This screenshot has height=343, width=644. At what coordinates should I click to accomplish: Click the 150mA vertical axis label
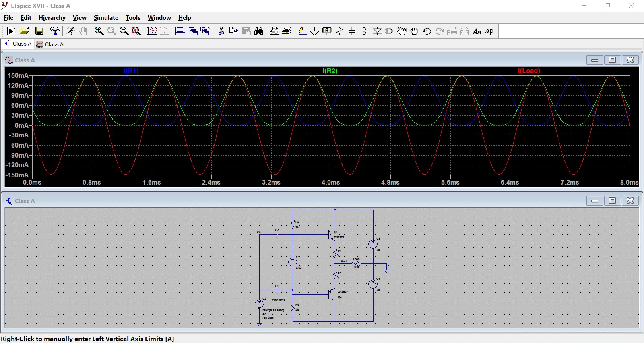(18, 75)
